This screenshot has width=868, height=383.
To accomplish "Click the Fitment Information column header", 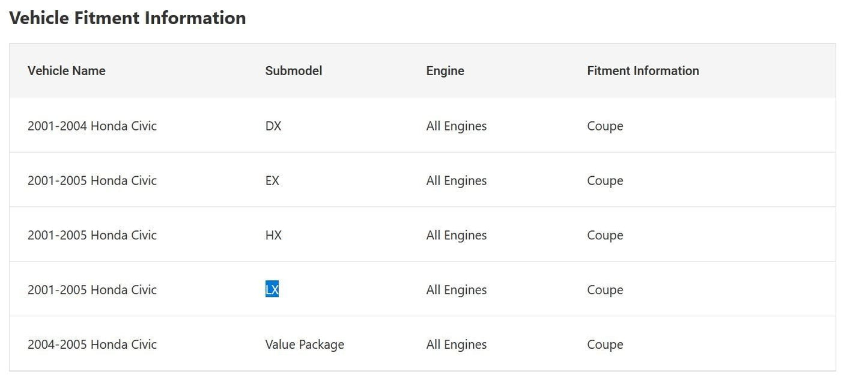I will coord(643,71).
